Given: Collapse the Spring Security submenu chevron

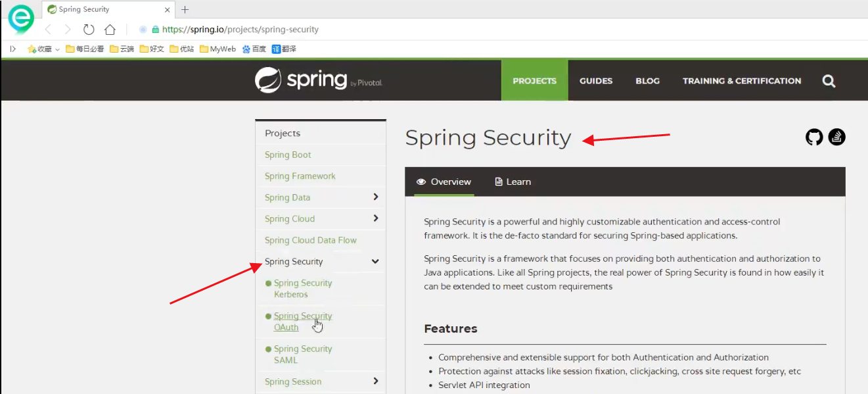Looking at the screenshot, I should pos(375,261).
